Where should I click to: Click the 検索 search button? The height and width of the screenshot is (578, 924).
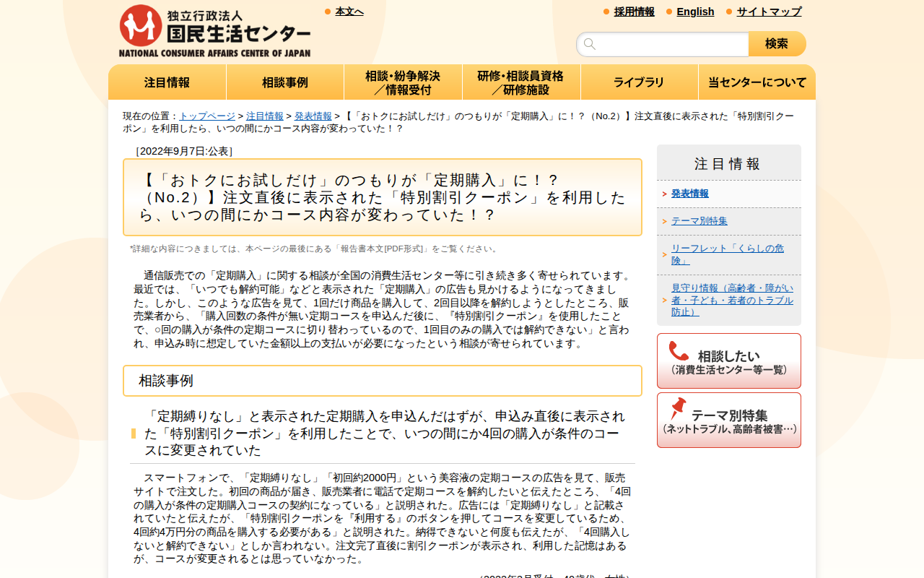point(777,44)
